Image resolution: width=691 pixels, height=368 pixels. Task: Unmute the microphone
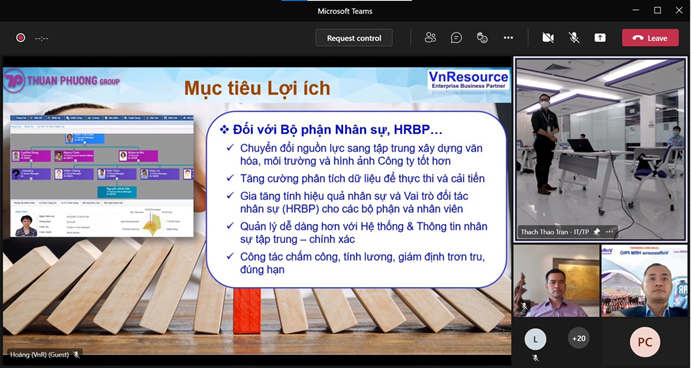[x=574, y=38]
